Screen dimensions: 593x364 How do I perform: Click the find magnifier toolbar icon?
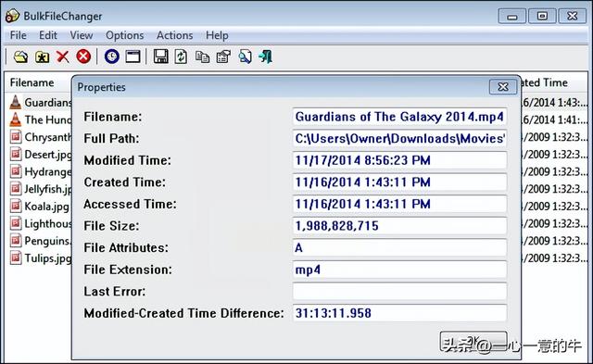click(x=245, y=56)
